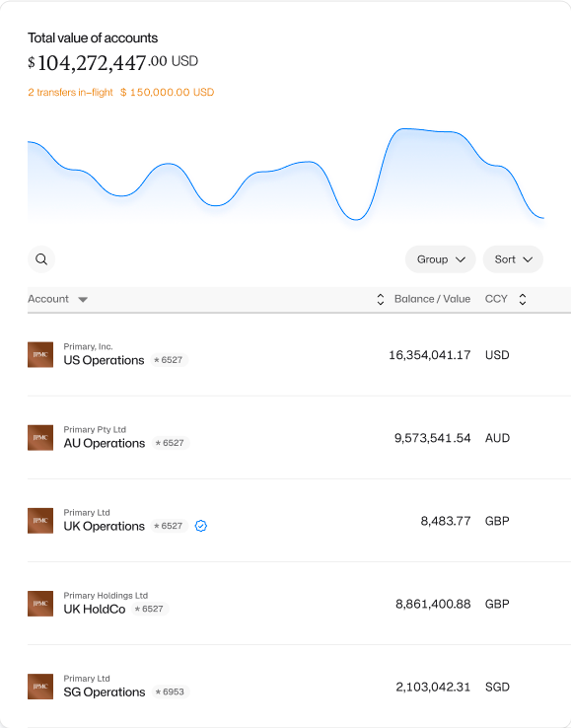Image resolution: width=571 pixels, height=728 pixels.
Task: Select the UK HoldCo account name
Action: [95, 610]
